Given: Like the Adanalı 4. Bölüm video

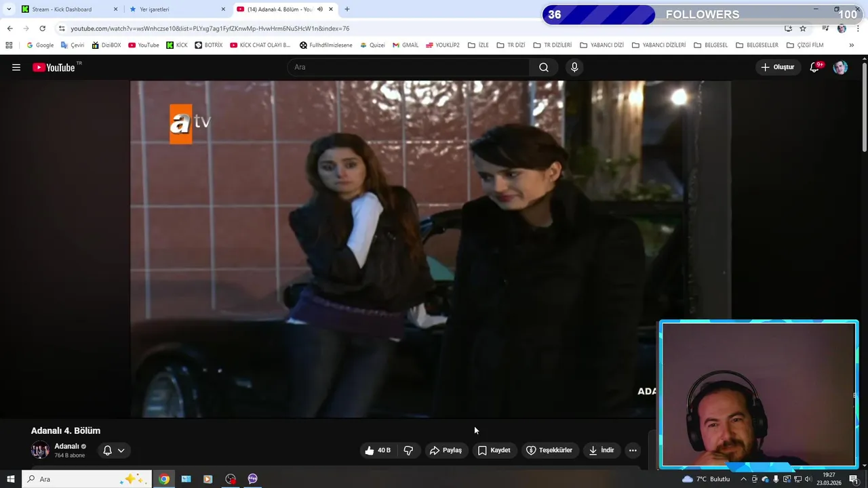Looking at the screenshot, I should pos(378,450).
